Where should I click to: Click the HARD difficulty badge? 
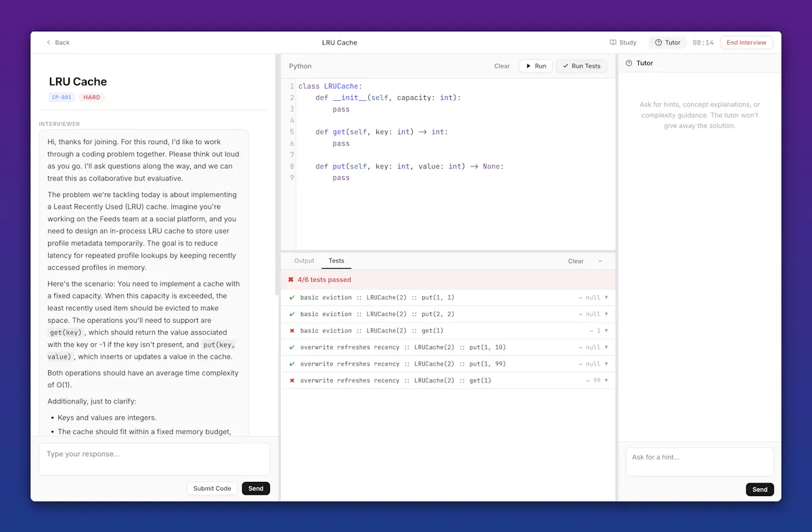click(x=92, y=97)
